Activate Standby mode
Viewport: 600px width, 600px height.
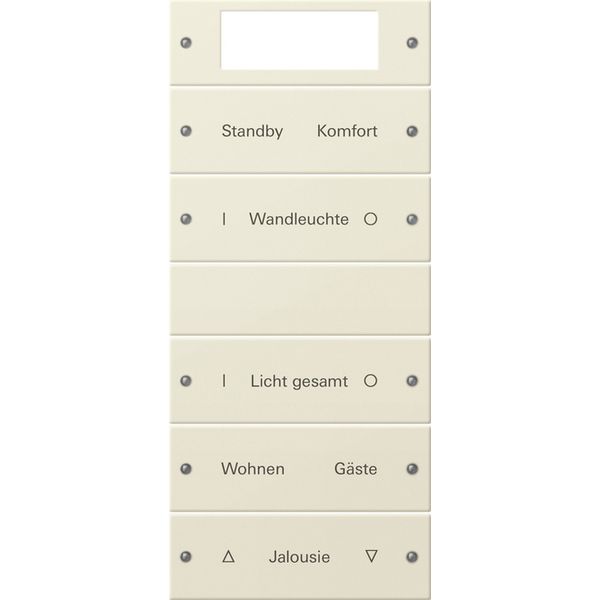pyautogui.click(x=253, y=131)
